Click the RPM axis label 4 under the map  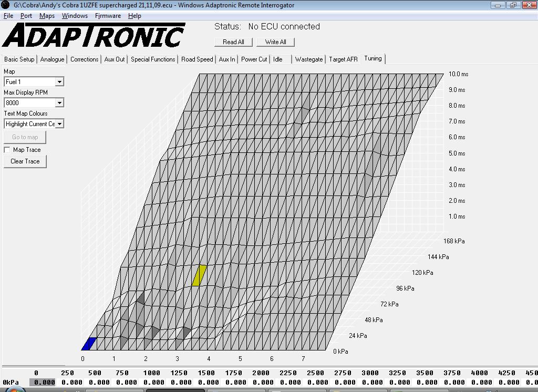click(x=209, y=359)
